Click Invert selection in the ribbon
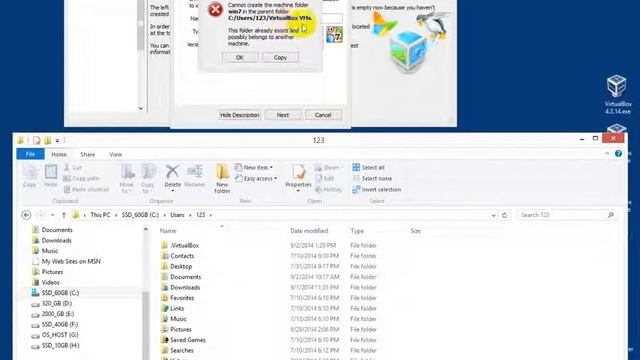This screenshot has width=640, height=360. (x=376, y=189)
